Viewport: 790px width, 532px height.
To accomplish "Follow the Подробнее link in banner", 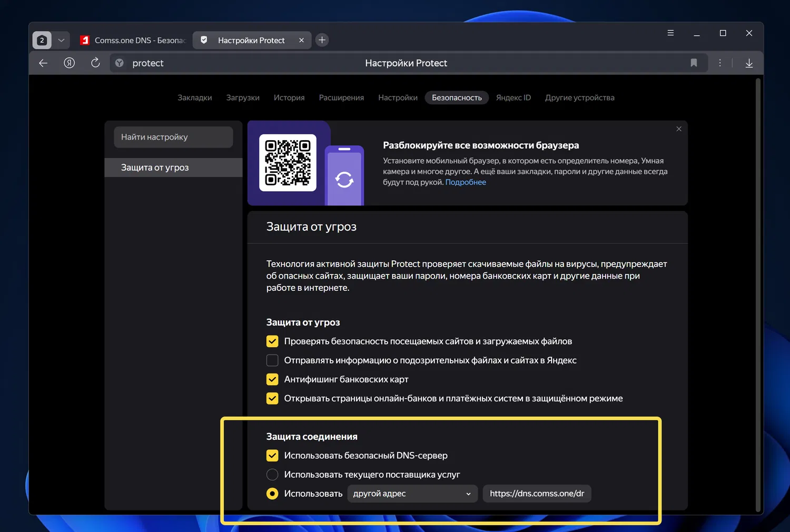I will [x=466, y=182].
